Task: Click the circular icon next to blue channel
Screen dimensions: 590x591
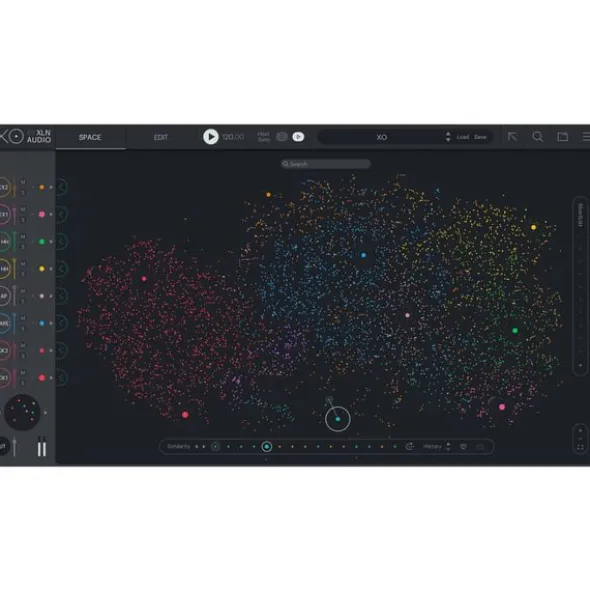Action: click(61, 323)
